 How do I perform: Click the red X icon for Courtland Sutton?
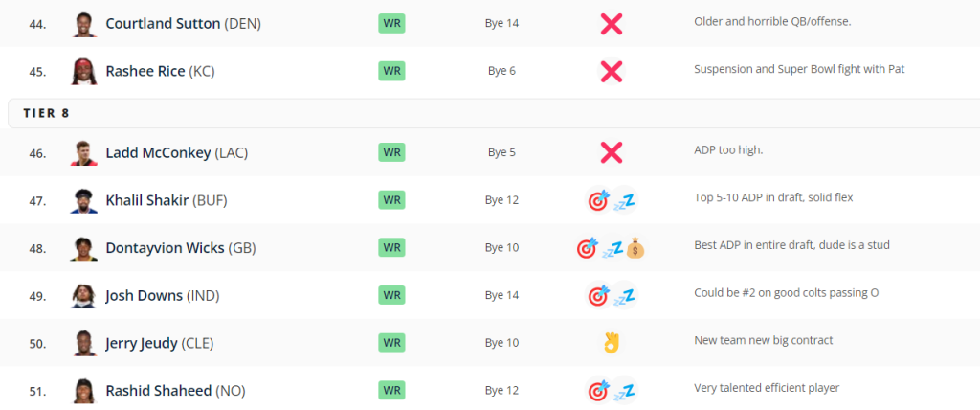(x=612, y=24)
